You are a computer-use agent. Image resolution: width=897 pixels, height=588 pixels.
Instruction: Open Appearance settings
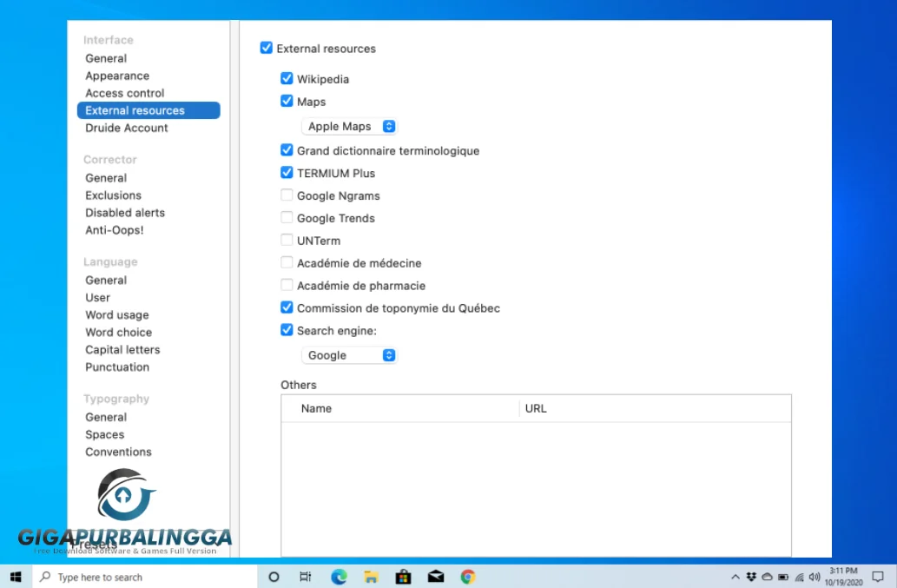(117, 76)
